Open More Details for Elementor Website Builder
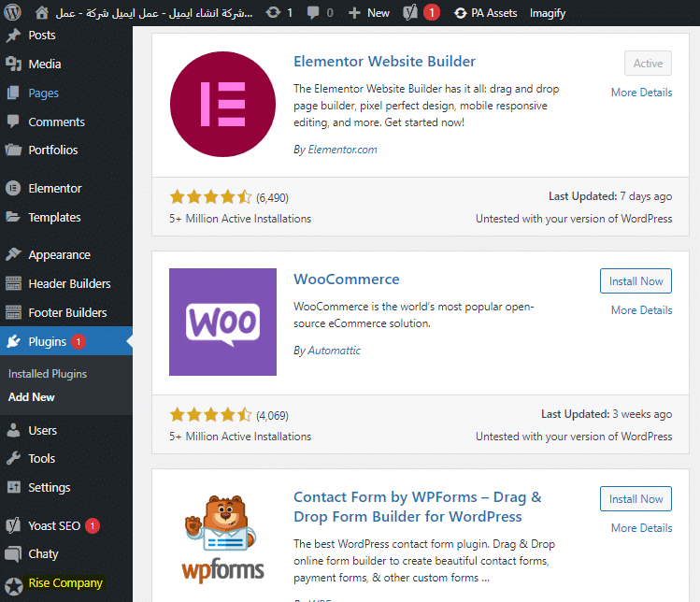 point(641,93)
